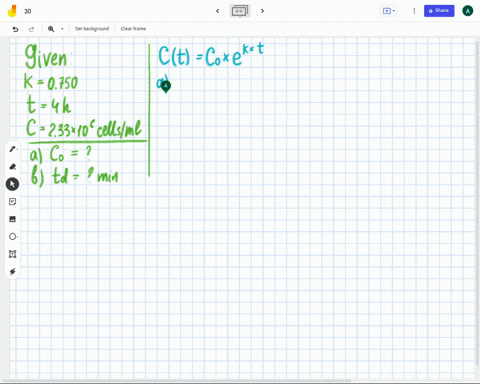Click the Share button

(439, 11)
